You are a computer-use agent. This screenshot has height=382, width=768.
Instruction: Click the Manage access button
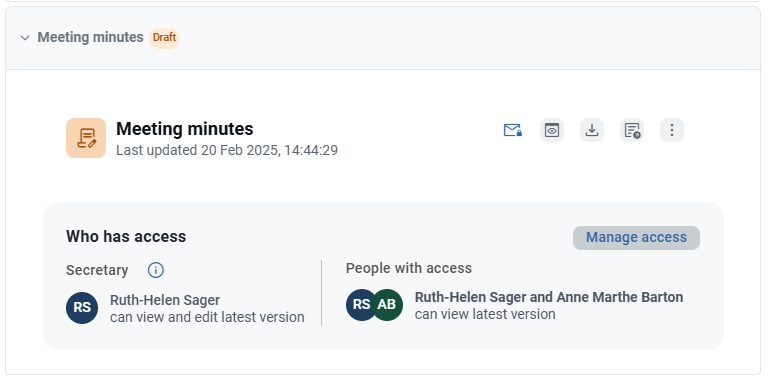pos(636,238)
